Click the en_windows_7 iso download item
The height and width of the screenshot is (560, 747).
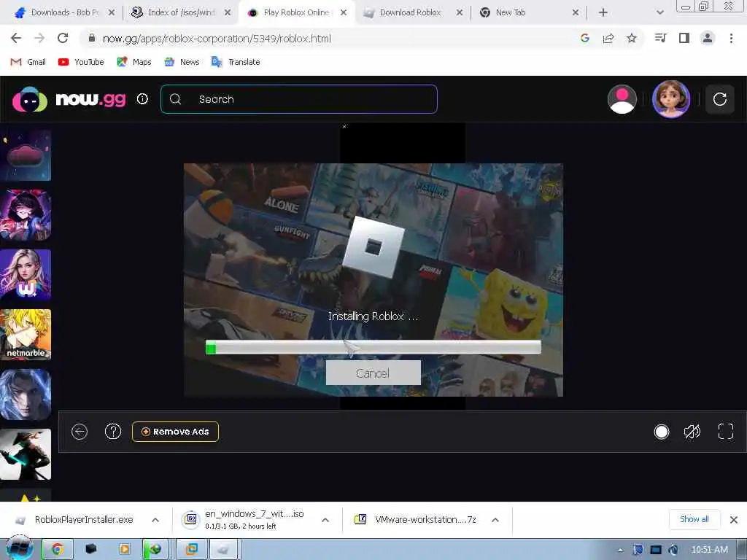[244, 519]
